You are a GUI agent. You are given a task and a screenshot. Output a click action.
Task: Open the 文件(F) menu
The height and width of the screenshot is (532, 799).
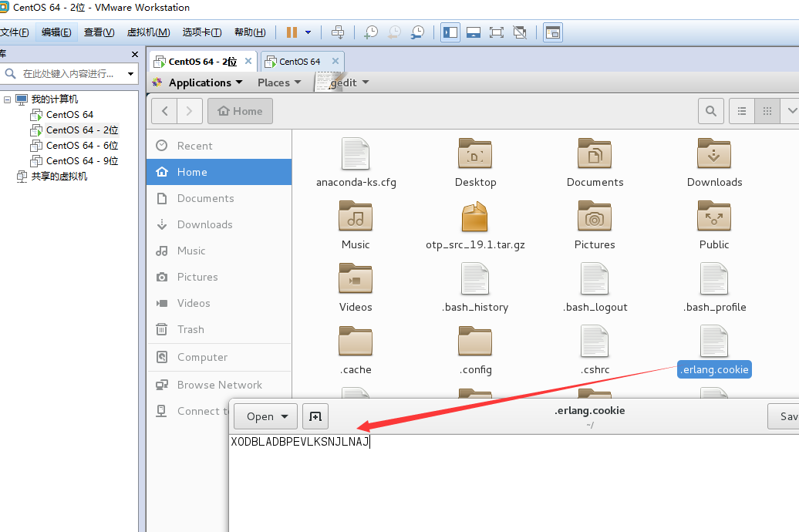click(x=14, y=32)
